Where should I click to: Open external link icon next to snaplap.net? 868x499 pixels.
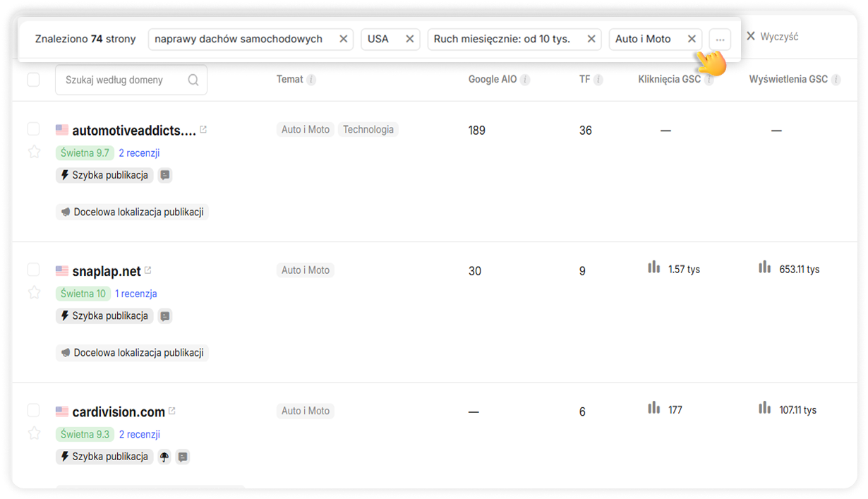click(148, 270)
